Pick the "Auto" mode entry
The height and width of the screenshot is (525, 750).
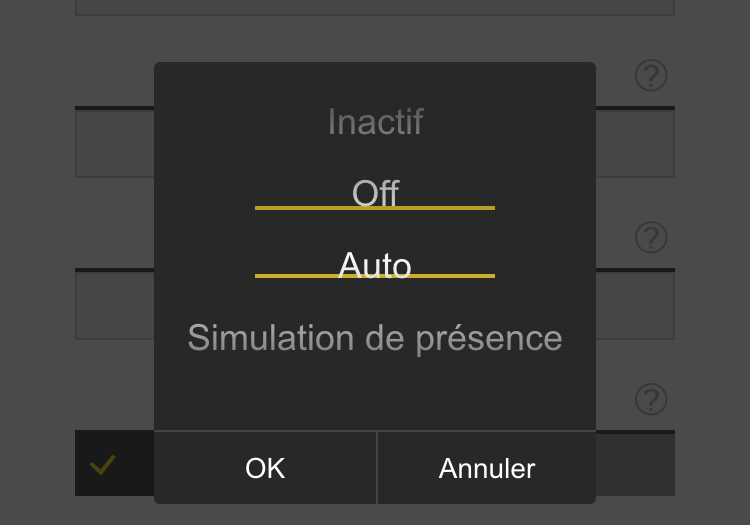point(375,266)
